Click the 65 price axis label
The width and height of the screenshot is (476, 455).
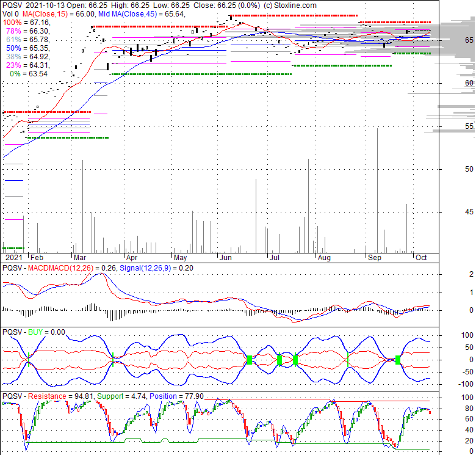pos(469,40)
